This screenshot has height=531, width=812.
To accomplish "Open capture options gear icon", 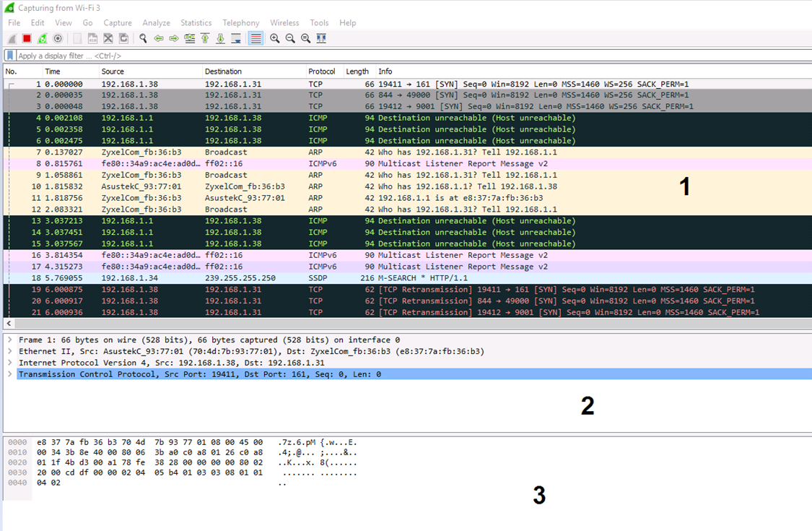I will tap(58, 38).
